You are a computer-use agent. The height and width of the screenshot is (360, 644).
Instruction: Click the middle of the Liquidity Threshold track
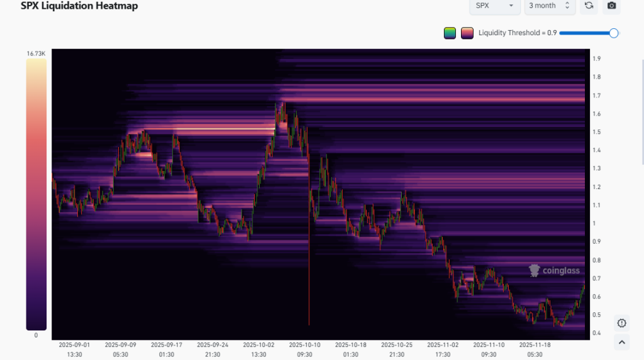[586, 33]
